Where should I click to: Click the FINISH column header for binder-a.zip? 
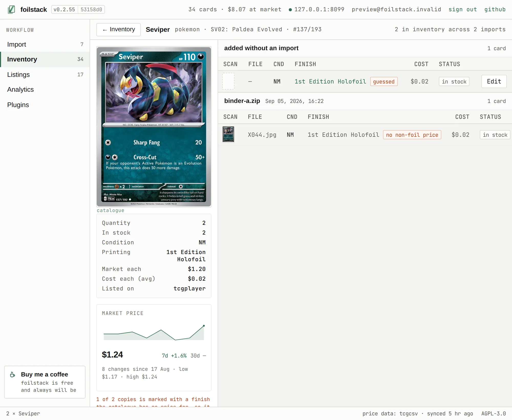pos(318,117)
